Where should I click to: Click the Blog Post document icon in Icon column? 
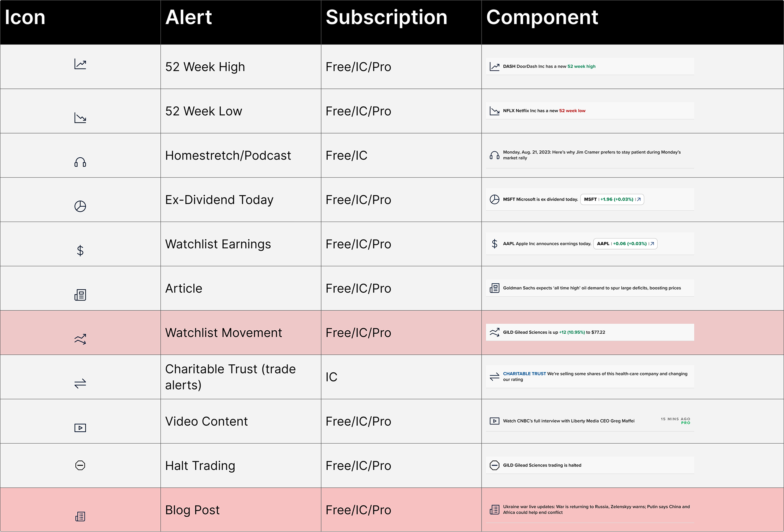click(80, 517)
